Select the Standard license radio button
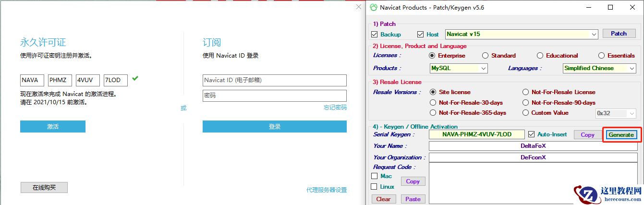644x205 pixels. coord(485,56)
